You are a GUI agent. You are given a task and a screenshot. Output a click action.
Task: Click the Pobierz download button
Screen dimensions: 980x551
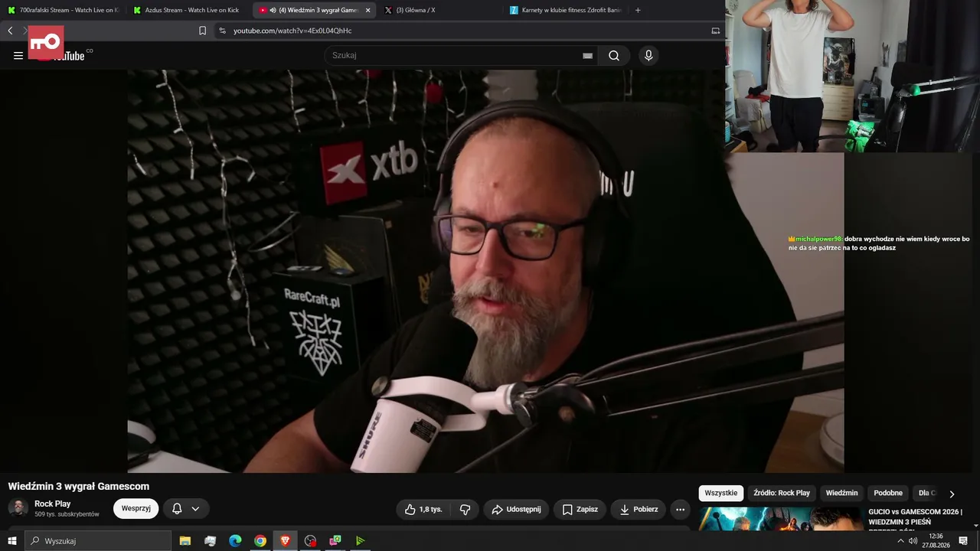[x=639, y=509]
